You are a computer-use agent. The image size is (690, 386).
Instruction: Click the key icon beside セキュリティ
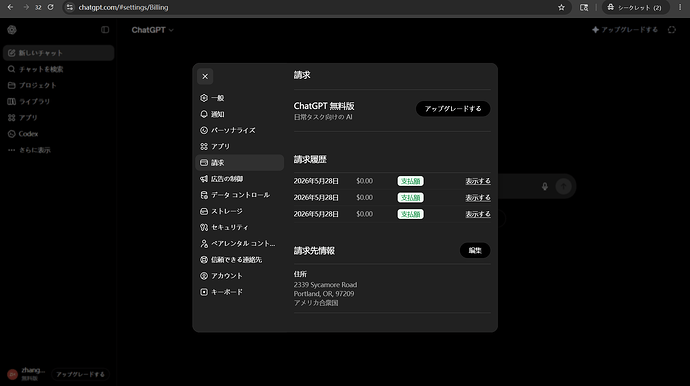click(x=204, y=228)
